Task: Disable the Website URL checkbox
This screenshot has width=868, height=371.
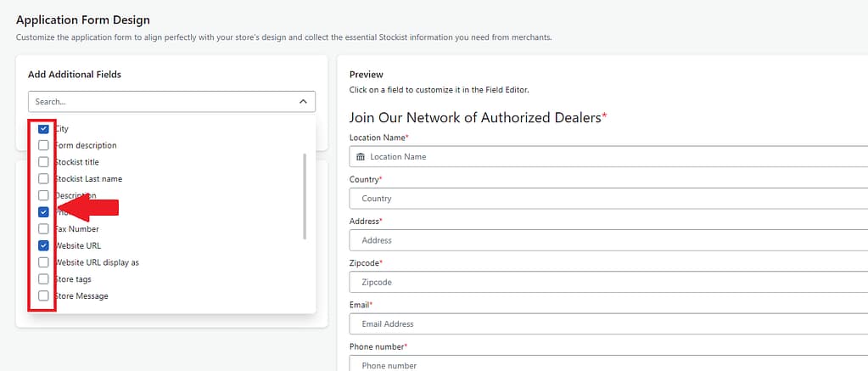Action: coord(43,246)
